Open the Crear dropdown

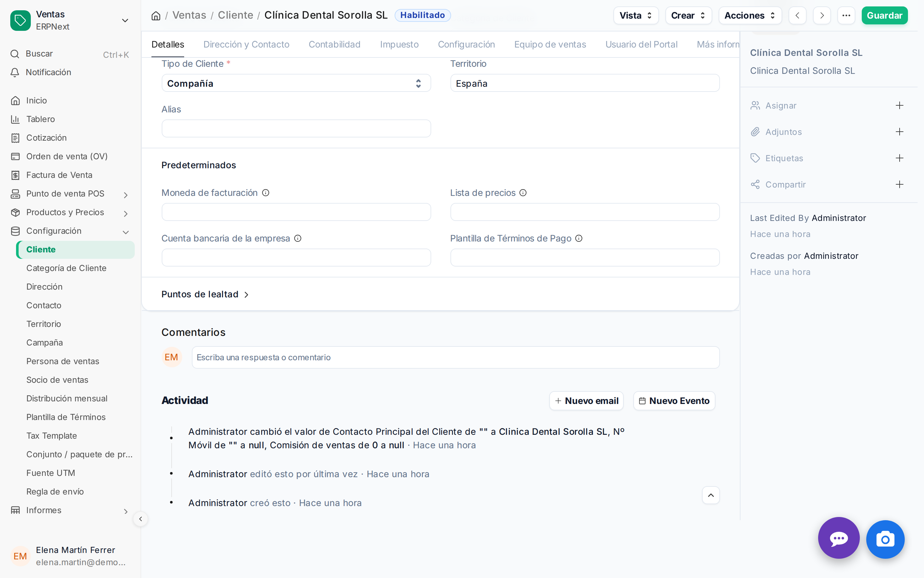tap(688, 16)
